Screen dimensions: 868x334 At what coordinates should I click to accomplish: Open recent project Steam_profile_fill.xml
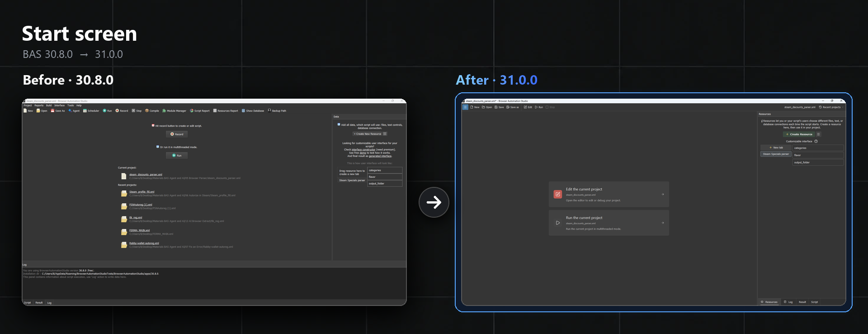pos(142,192)
